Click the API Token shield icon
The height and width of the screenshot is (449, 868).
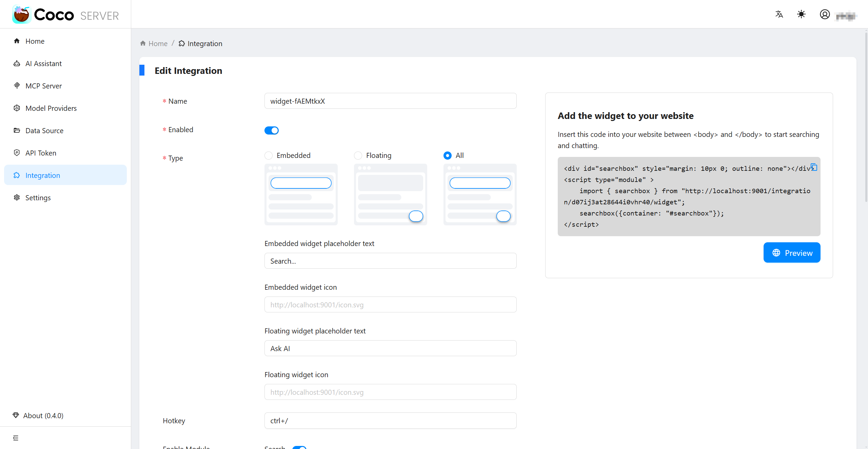pos(17,153)
